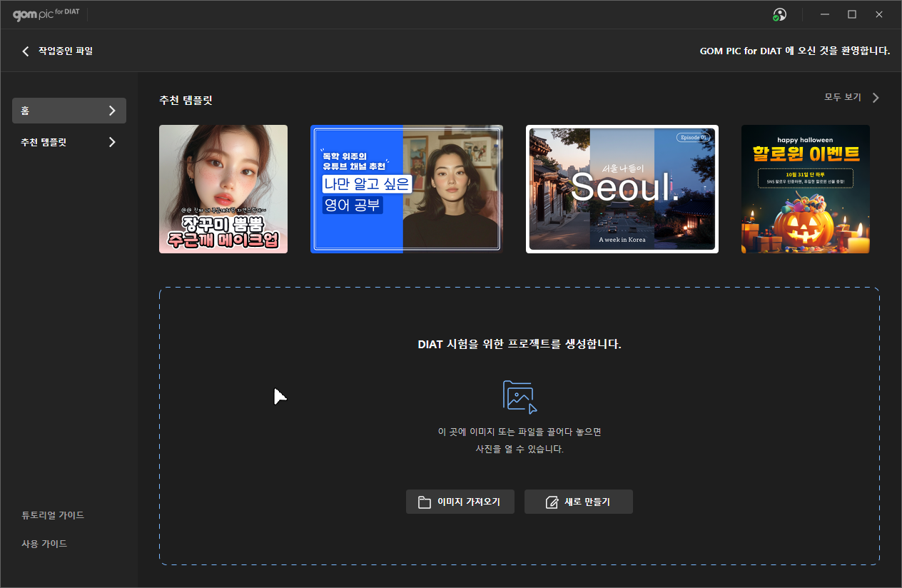The width and height of the screenshot is (902, 588).
Task: Choose the Seoul travel template thumbnail
Action: click(622, 189)
